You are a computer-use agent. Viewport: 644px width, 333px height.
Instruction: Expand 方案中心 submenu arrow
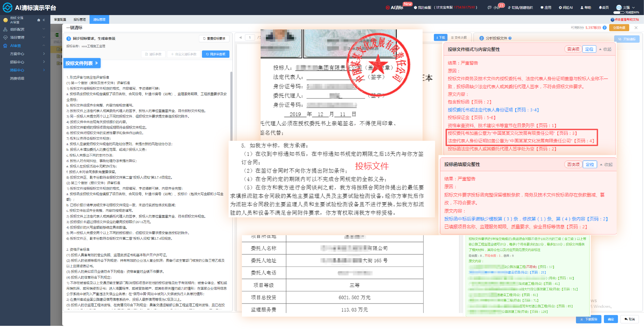coord(44,54)
